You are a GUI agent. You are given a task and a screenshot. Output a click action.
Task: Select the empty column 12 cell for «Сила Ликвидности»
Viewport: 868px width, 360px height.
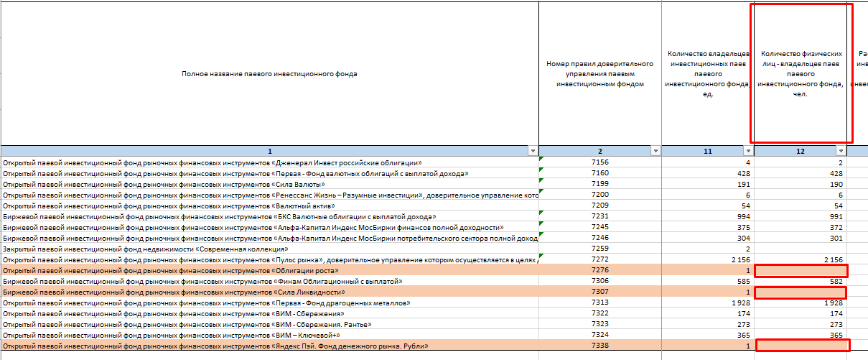[x=801, y=292]
